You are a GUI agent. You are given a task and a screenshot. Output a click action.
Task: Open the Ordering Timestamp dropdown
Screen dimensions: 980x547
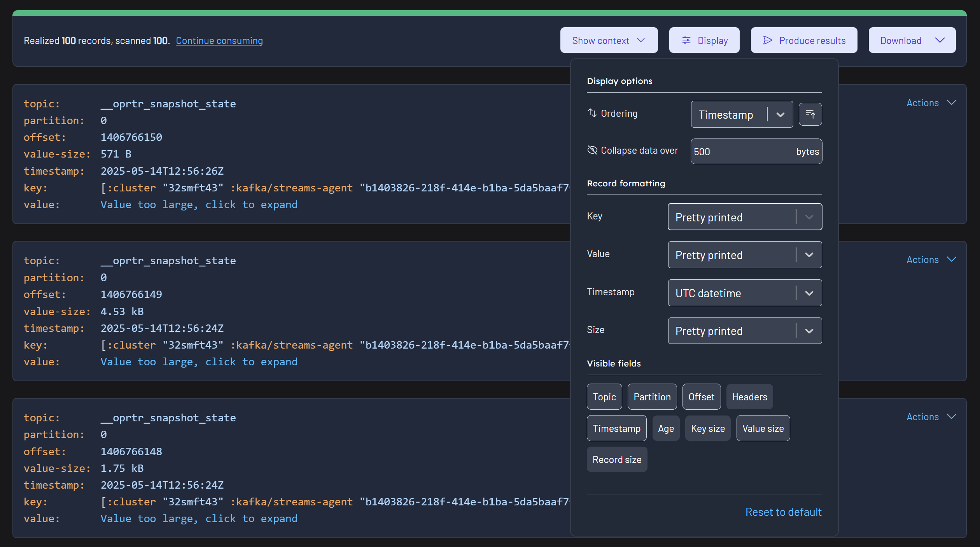741,114
